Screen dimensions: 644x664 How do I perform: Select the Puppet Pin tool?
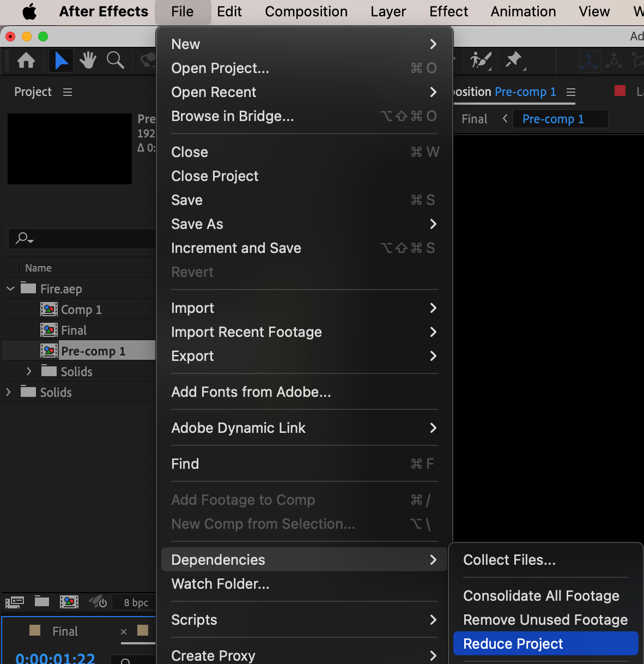(x=514, y=61)
